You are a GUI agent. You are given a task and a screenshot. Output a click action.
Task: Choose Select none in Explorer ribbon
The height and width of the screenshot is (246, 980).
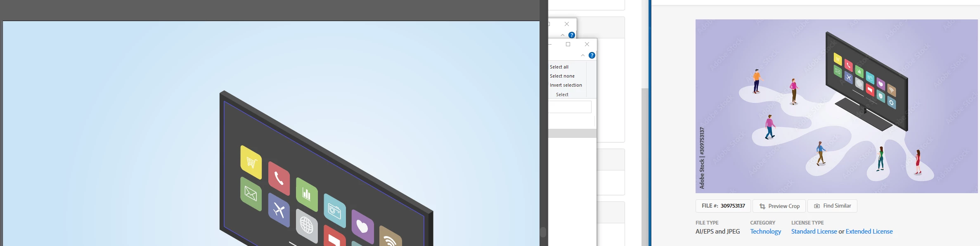pos(562,76)
